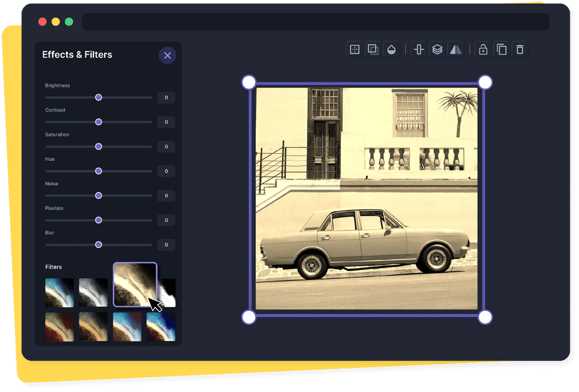Open the layers stack icon

[x=437, y=49]
